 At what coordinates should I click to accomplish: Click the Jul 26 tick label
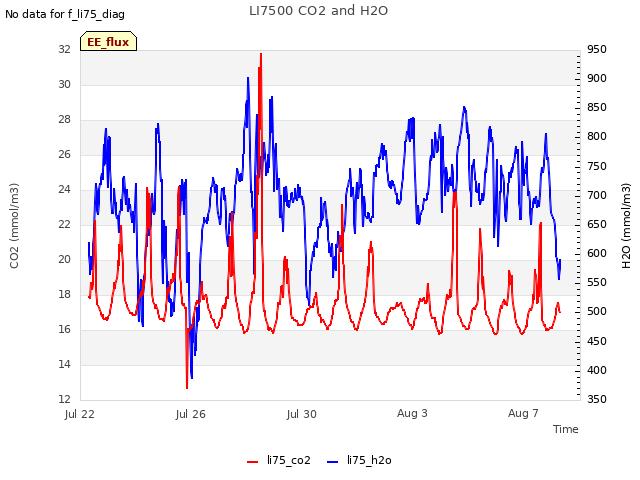click(x=191, y=414)
